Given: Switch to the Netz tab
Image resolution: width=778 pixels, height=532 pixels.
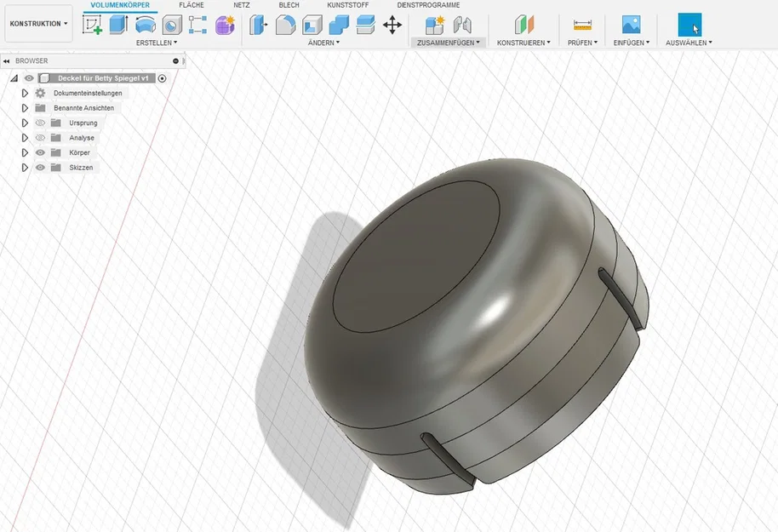Looking at the screenshot, I should tap(242, 5).
